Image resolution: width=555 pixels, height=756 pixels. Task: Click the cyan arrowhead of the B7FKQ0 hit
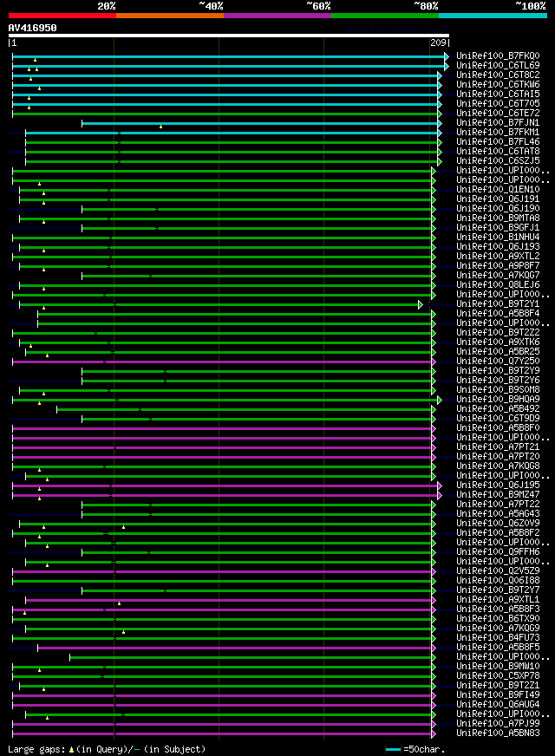pyautogui.click(x=447, y=56)
